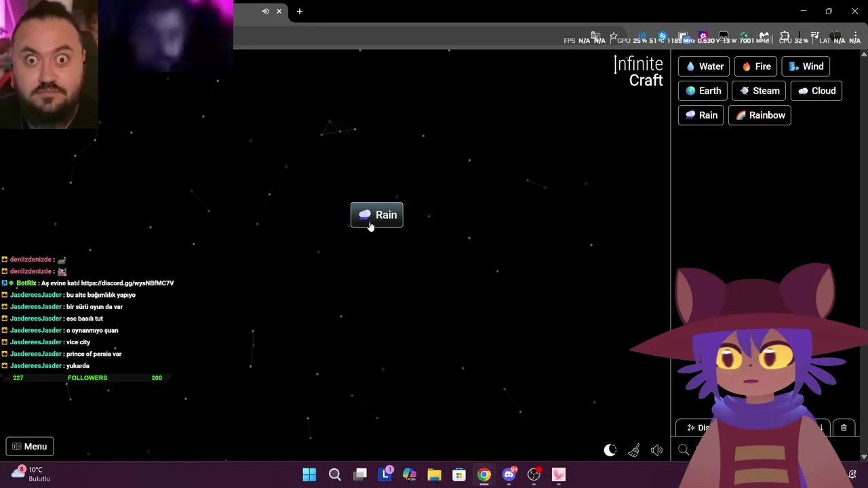This screenshot has width=868, height=488.
Task: Click the Shazam extension icon
Action: 663,36
